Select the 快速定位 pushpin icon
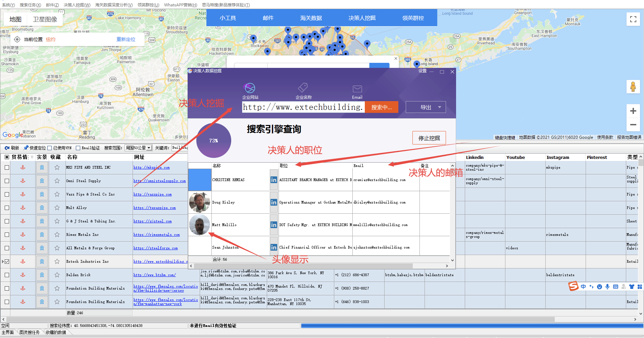The image size is (644, 338). point(26,148)
